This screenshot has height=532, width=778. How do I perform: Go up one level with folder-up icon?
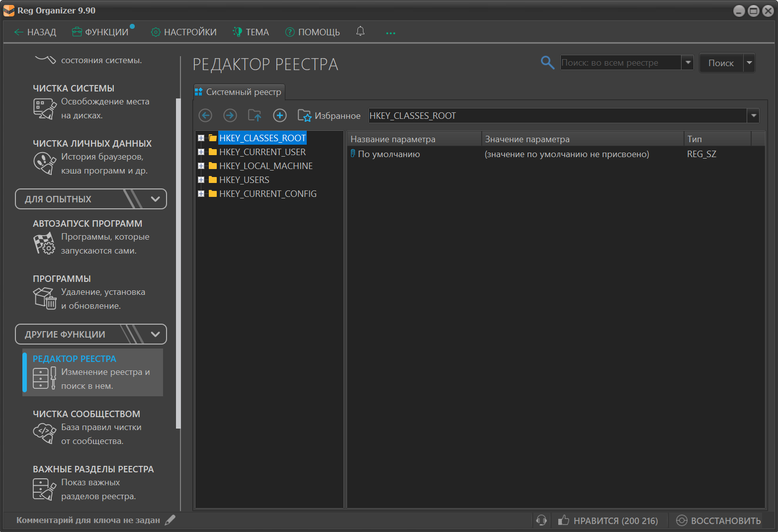click(x=255, y=115)
